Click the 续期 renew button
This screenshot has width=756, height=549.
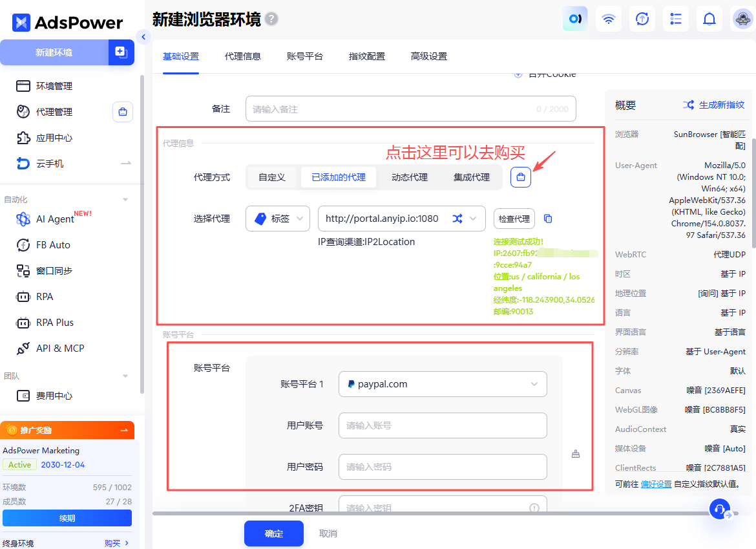(x=67, y=518)
